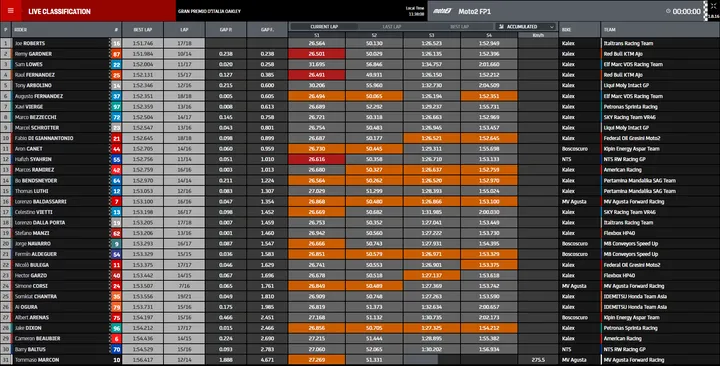Click the BIKE column header
Image resolution: width=720 pixels, height=366 pixels.
[579, 30]
